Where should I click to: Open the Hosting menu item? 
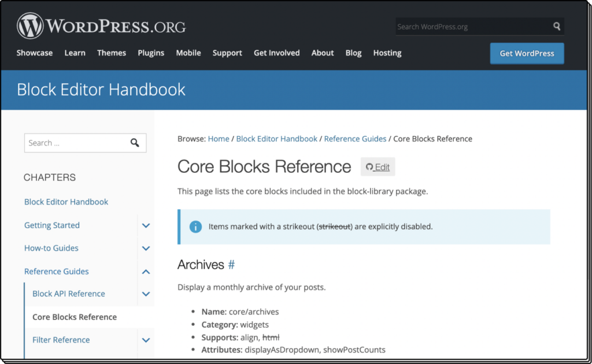[x=387, y=53]
